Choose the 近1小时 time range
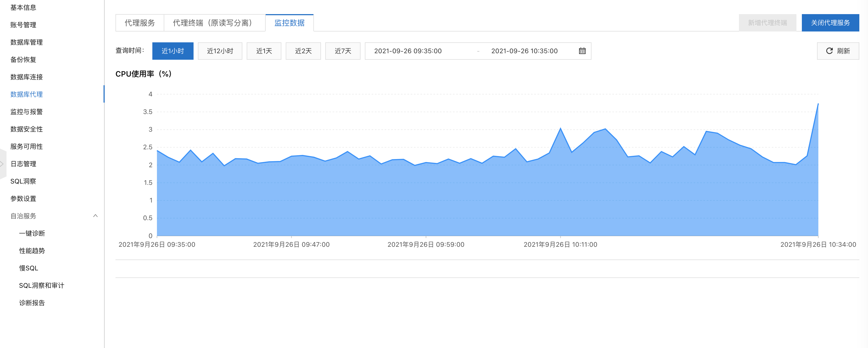 pos(173,51)
